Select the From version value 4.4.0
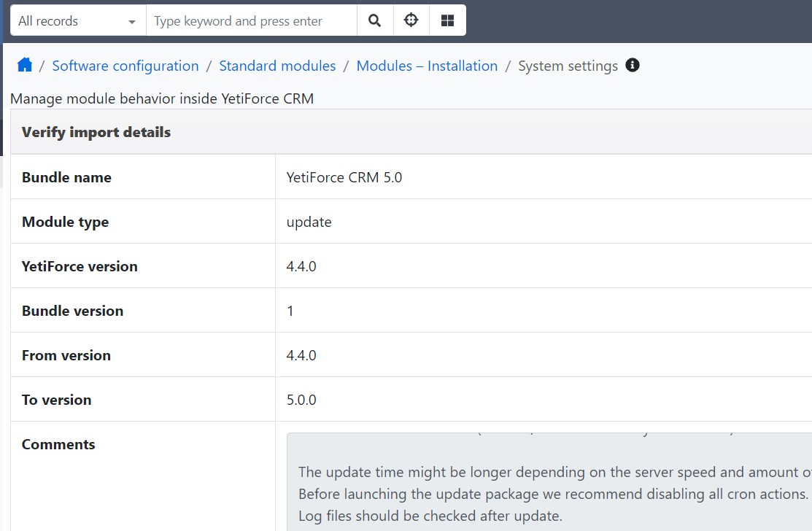This screenshot has height=531, width=812. [301, 355]
